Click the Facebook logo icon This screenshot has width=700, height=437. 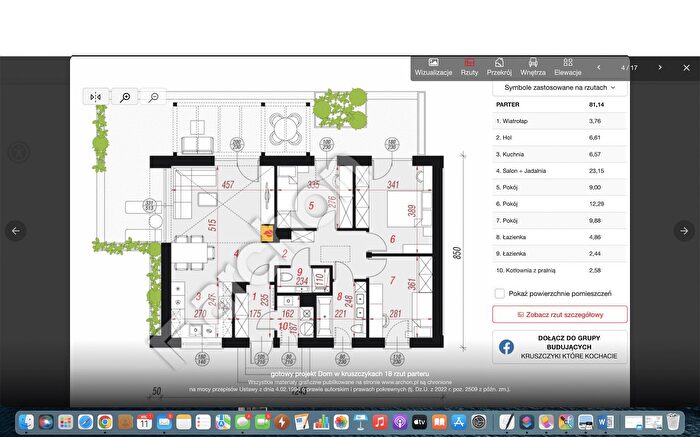[506, 347]
